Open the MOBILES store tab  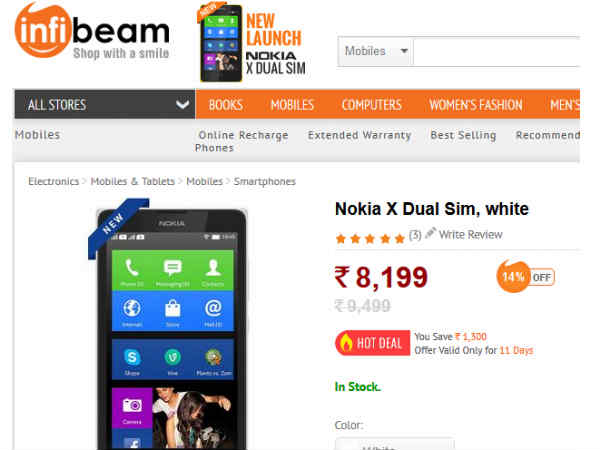coord(292,104)
